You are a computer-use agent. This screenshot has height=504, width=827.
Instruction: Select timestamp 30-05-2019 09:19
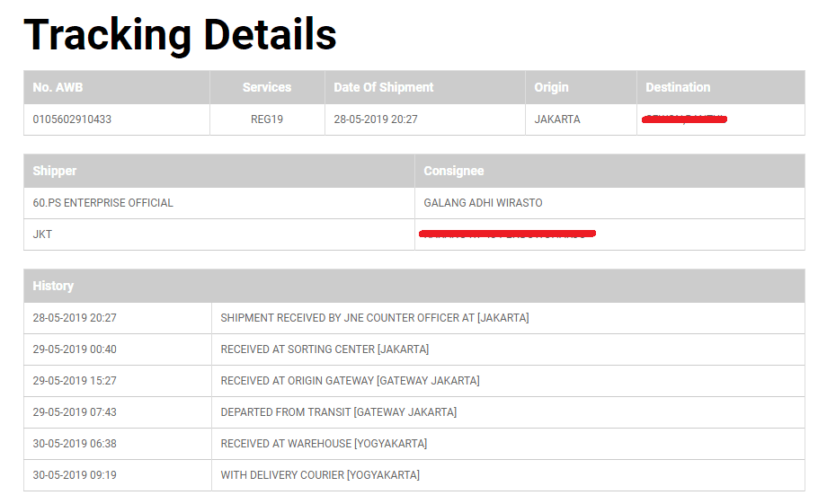[75, 475]
